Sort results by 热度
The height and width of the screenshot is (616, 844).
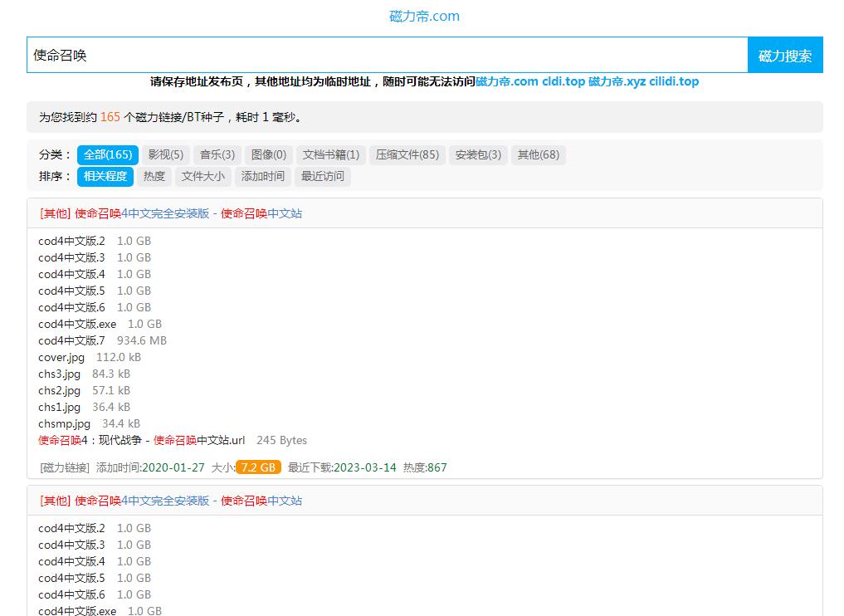(154, 176)
